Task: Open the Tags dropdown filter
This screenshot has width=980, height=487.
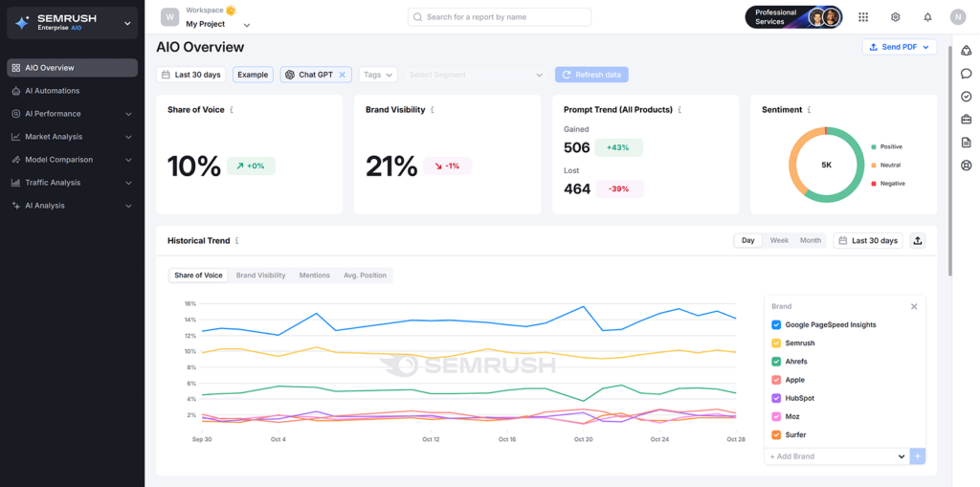Action: tap(378, 75)
